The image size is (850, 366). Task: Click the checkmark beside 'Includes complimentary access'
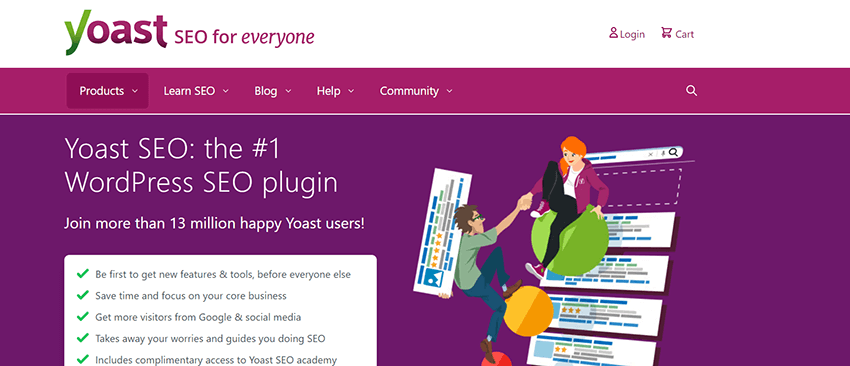[x=82, y=359]
